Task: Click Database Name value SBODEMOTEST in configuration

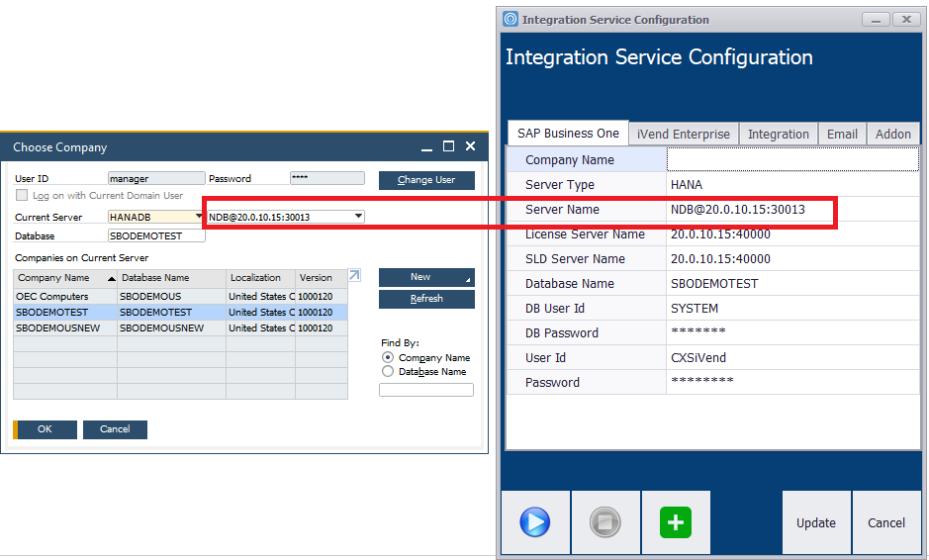Action: (792, 284)
